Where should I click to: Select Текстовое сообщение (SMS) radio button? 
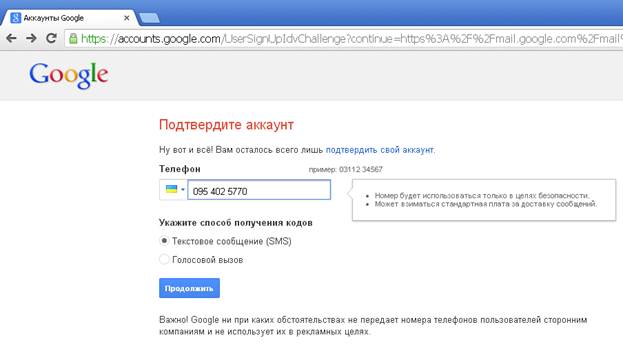click(x=164, y=241)
